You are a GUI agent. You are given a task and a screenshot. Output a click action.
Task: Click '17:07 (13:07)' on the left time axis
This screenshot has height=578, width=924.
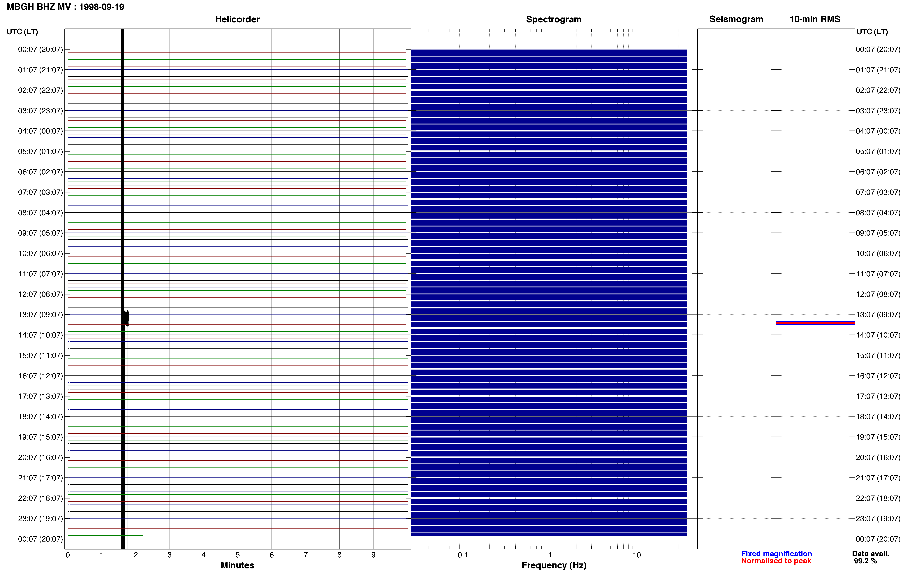(x=41, y=396)
